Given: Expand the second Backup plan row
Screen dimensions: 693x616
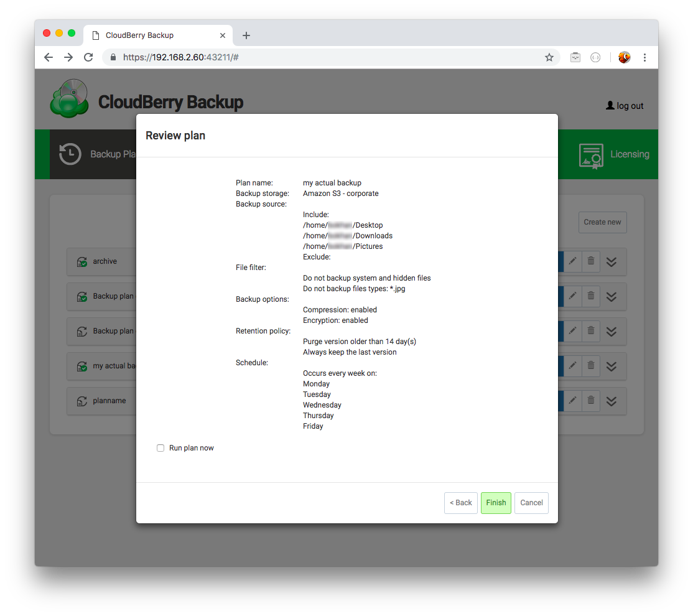Looking at the screenshot, I should point(612,332).
